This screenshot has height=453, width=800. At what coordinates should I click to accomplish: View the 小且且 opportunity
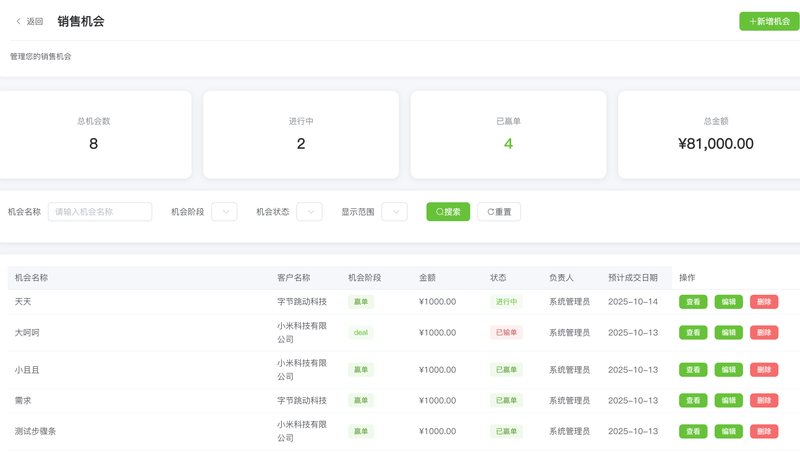pos(693,370)
